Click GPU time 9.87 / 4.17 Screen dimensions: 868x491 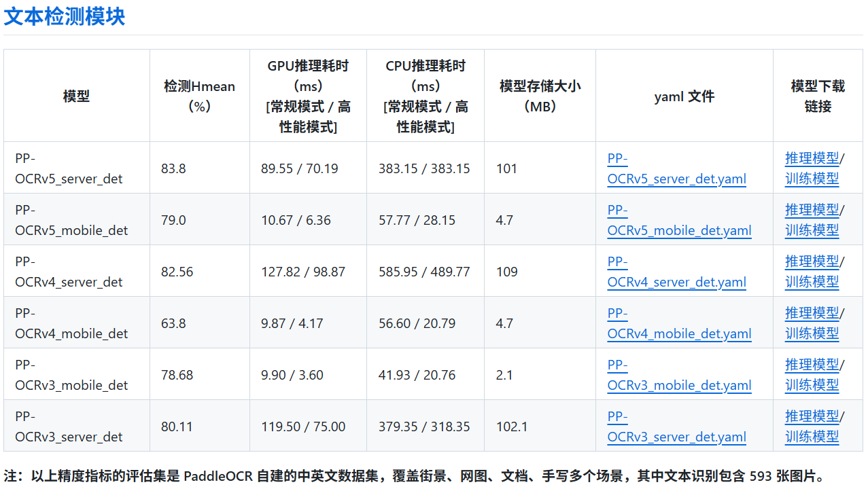tap(292, 323)
